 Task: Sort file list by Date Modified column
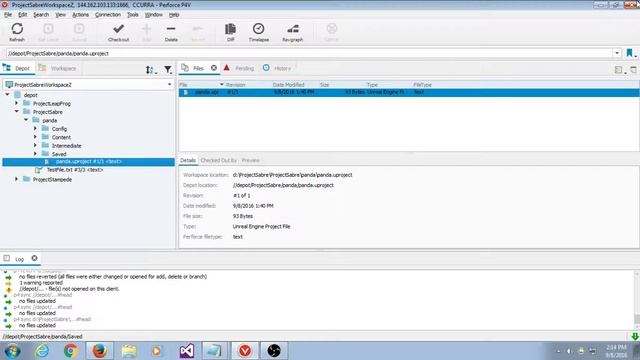[x=288, y=85]
